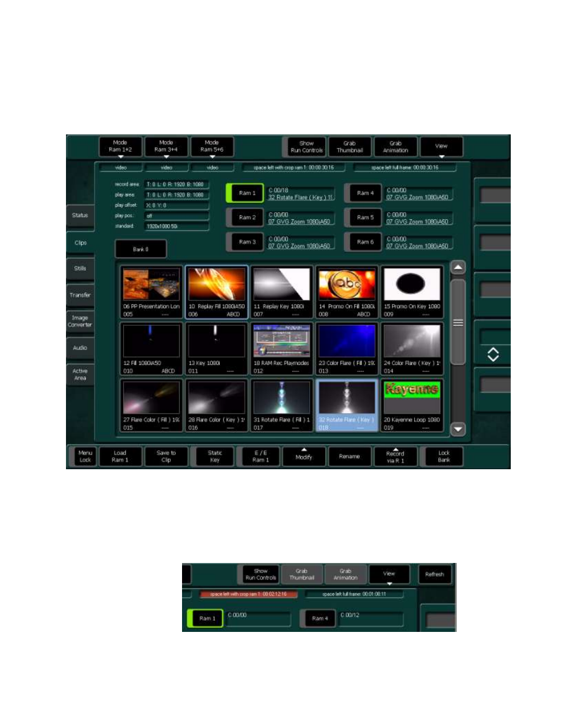This screenshot has width=562, height=728.
Task: Click the play offset value field
Action: tap(177, 206)
